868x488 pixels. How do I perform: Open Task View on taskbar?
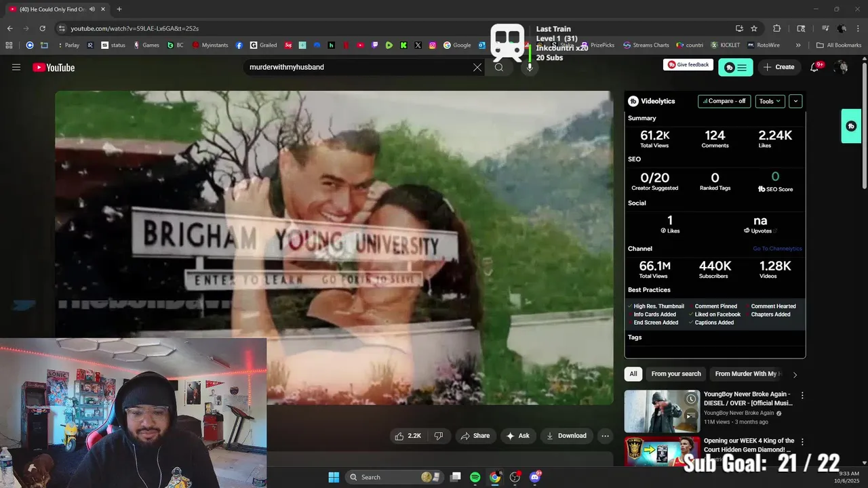(456, 477)
